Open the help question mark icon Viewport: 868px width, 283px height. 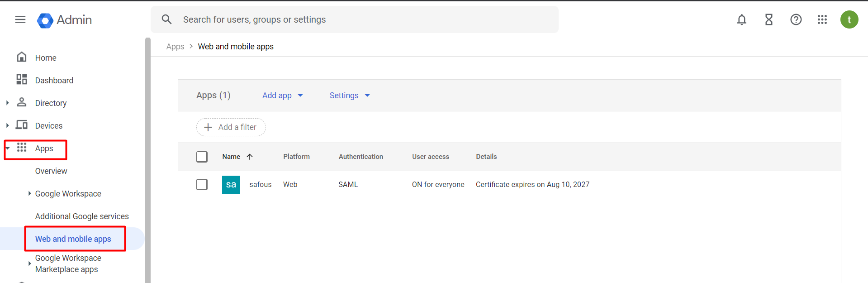(796, 19)
